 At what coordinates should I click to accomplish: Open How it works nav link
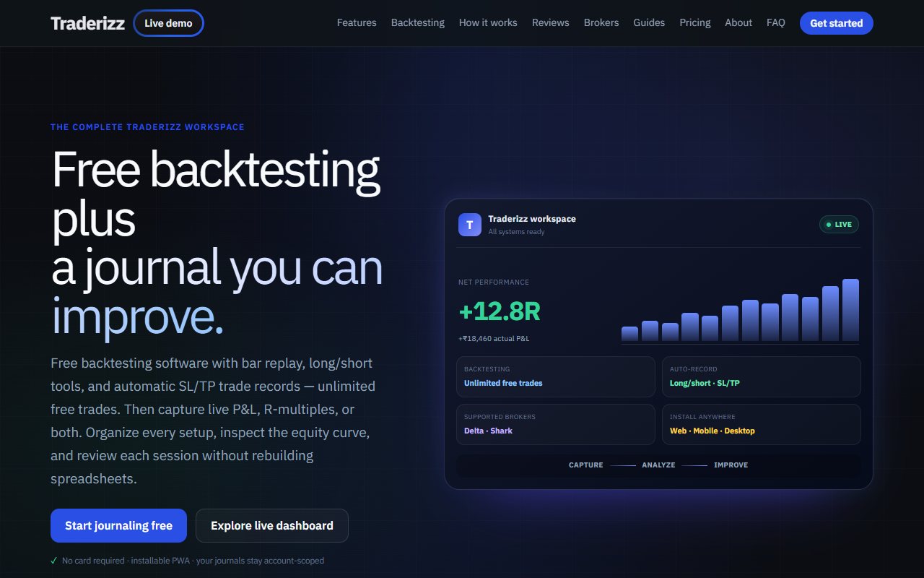(x=488, y=23)
